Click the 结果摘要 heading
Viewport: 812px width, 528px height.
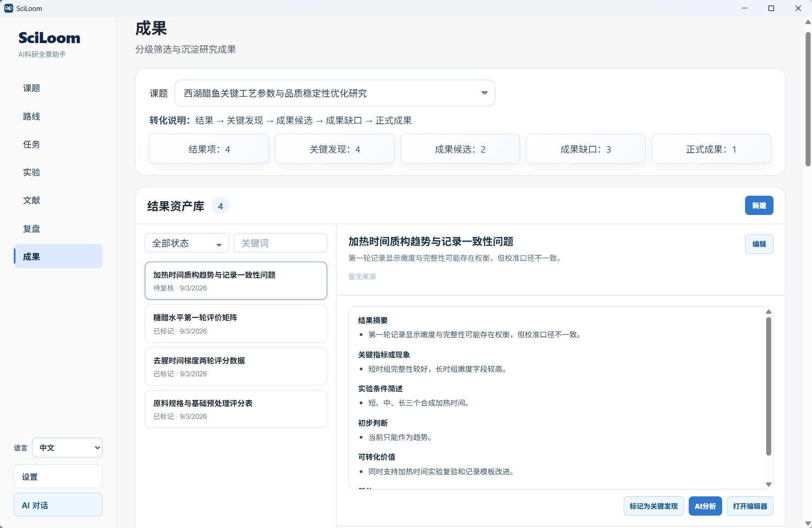[x=373, y=320]
